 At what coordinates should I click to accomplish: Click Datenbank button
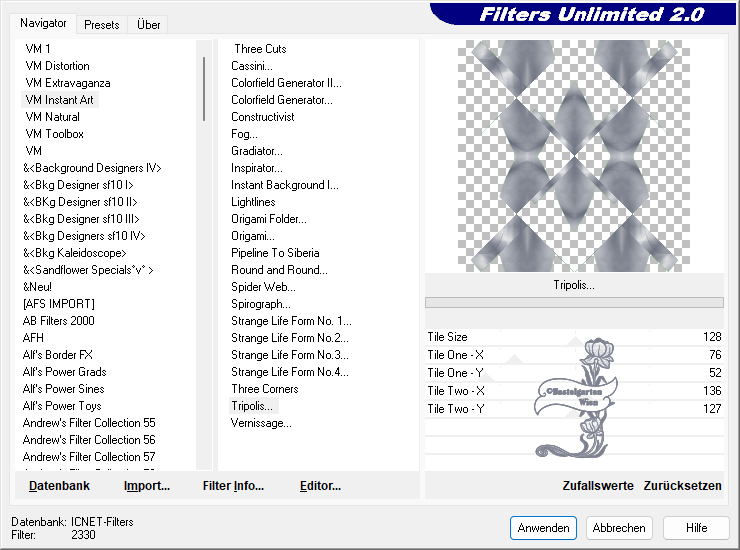pyautogui.click(x=59, y=486)
